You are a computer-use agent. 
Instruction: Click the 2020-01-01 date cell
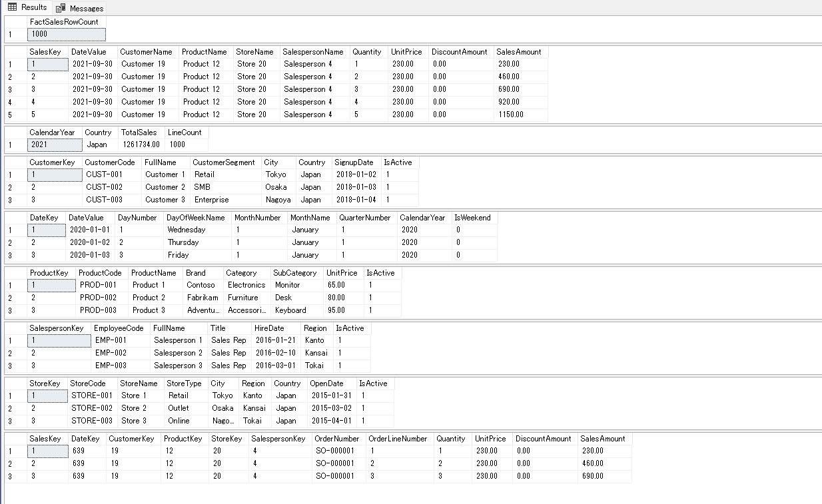tap(91, 230)
